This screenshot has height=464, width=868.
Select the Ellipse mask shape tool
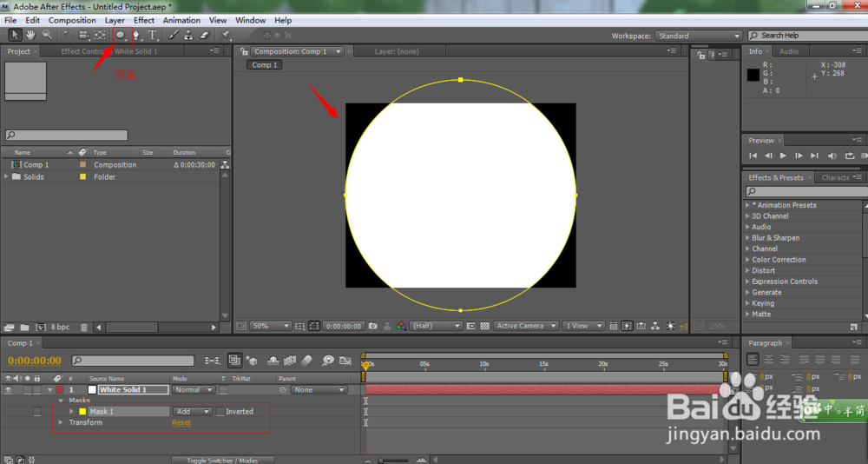coord(120,35)
